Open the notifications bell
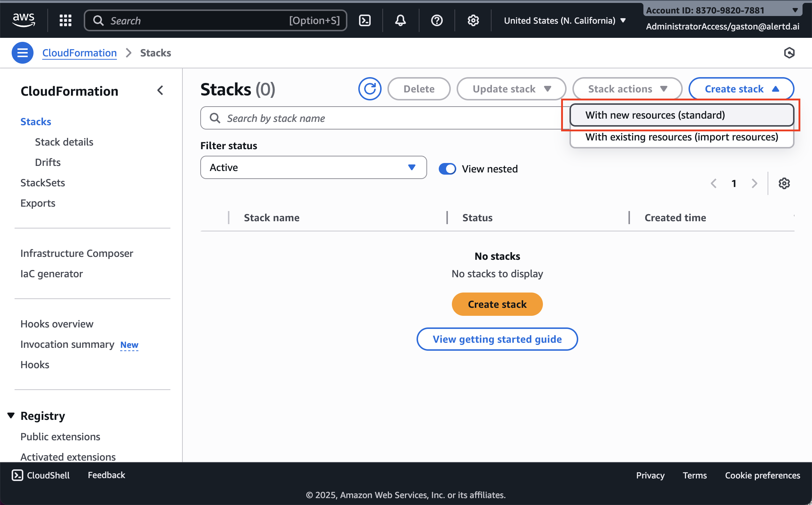The image size is (812, 505). pos(400,20)
